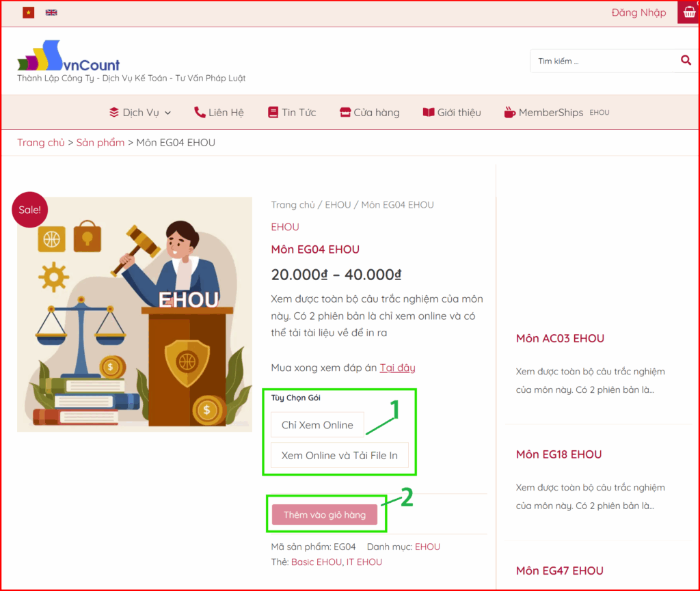Open Cửa hàng menu item
700x591 pixels.
377,113
